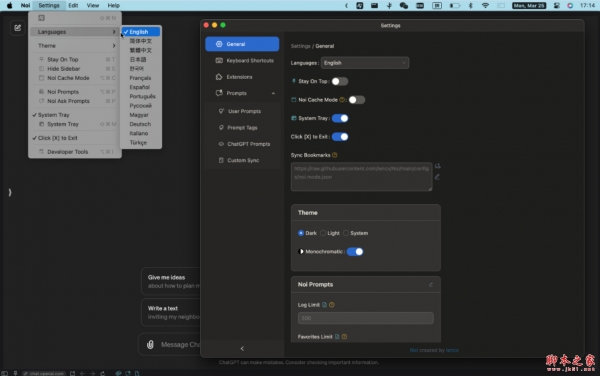Viewport: 600px width, 376px height.
Task: Choose Hide Sidebar in Settings menu
Action: tap(75, 69)
